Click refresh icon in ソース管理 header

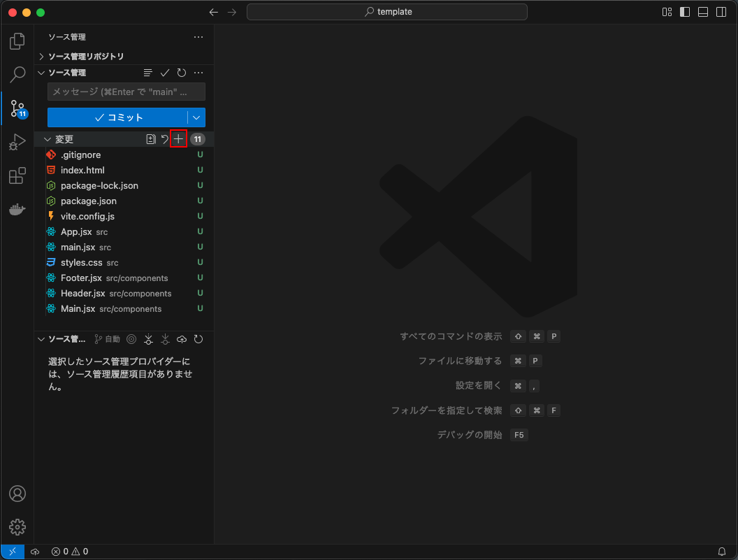[x=182, y=73]
